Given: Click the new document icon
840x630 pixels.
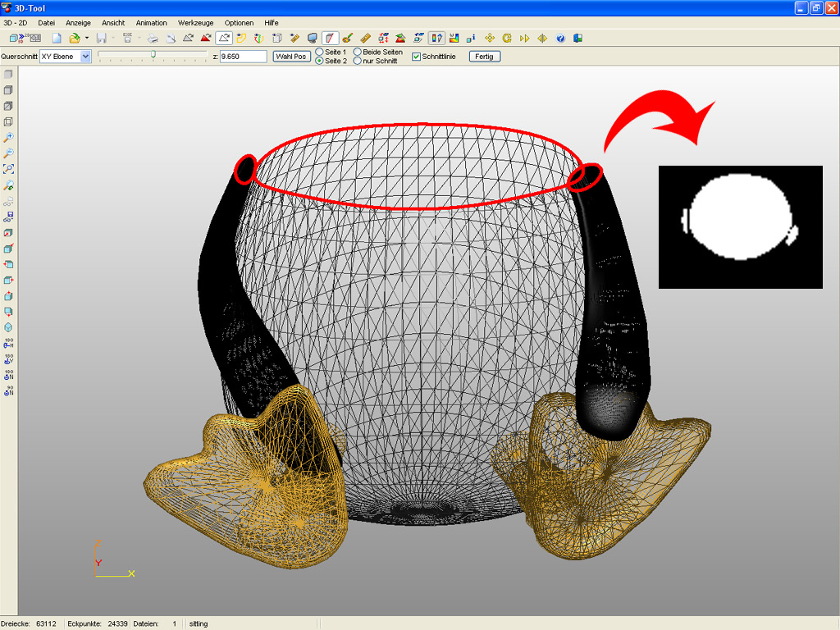Looking at the screenshot, I should (x=57, y=38).
